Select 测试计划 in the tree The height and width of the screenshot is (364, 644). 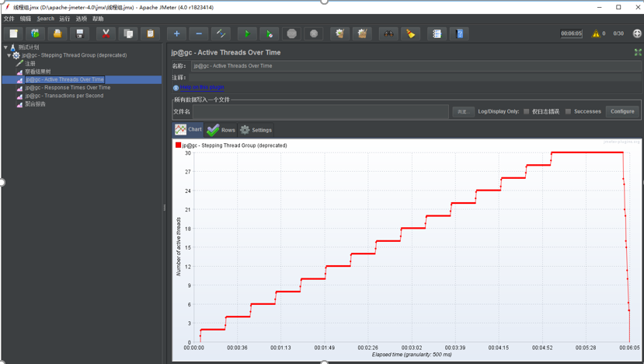pos(28,47)
